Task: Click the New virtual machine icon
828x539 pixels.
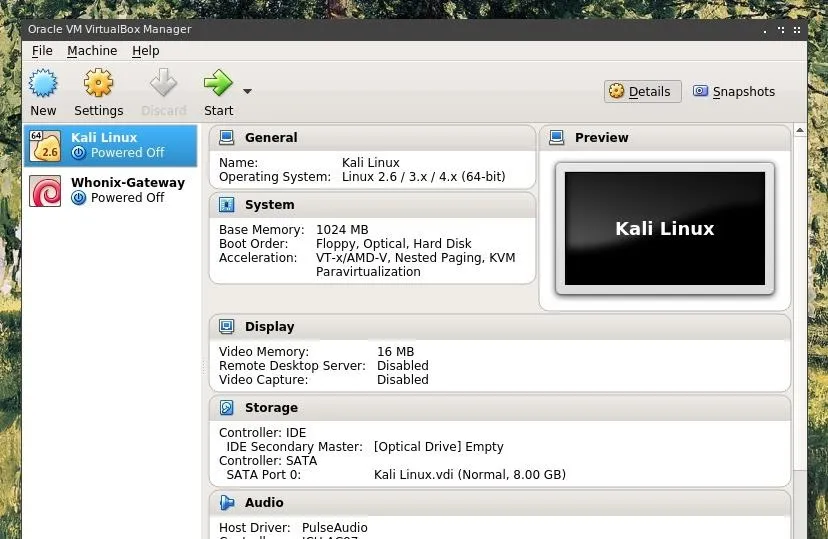Action: (x=43, y=83)
